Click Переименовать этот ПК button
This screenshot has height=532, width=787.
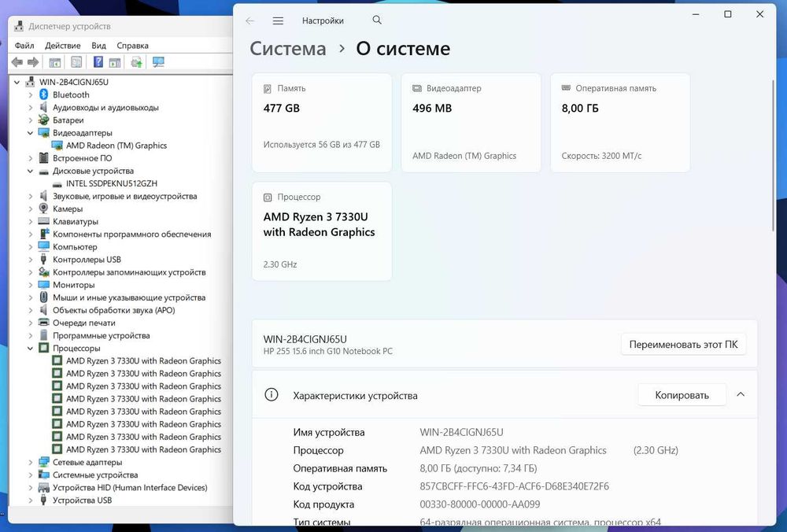pyautogui.click(x=683, y=344)
